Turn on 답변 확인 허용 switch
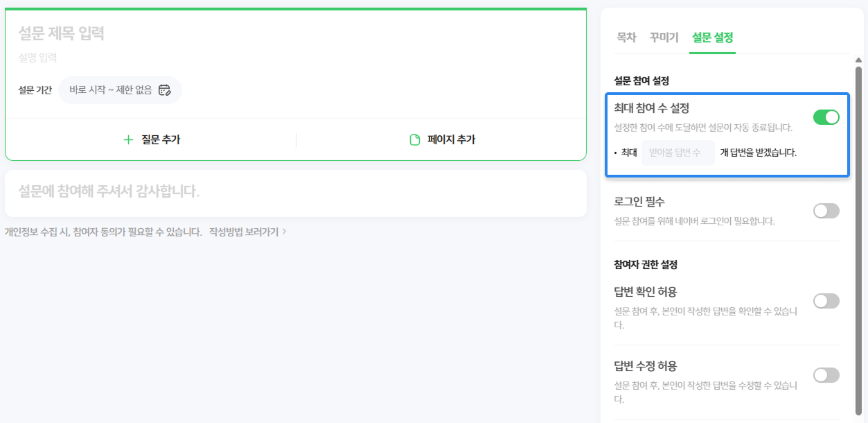Image resolution: width=868 pixels, height=423 pixels. (826, 301)
